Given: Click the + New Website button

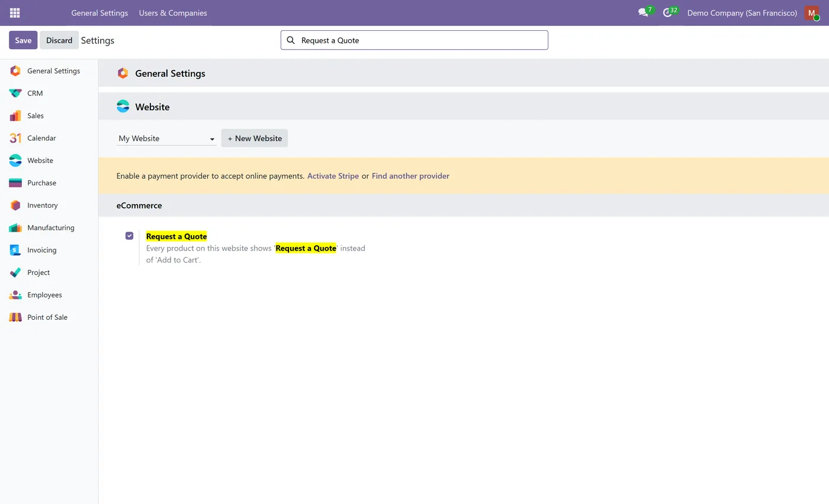Looking at the screenshot, I should (x=255, y=138).
